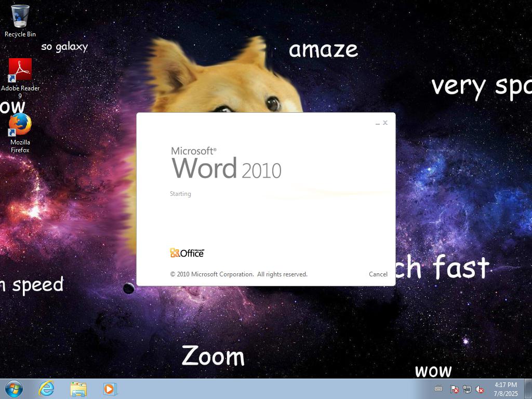Click the Show desktop strip
This screenshot has width=532, height=399.
pos(528,389)
